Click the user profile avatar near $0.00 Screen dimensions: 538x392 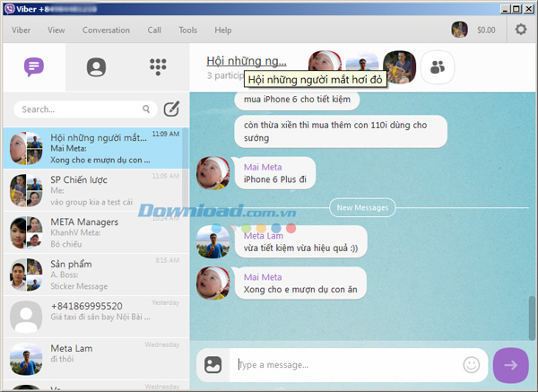pos(459,30)
